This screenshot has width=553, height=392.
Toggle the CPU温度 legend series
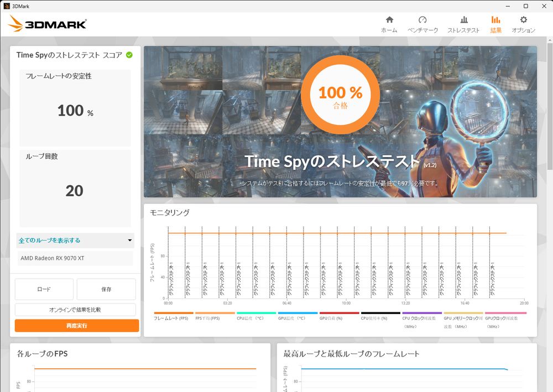[x=257, y=316]
